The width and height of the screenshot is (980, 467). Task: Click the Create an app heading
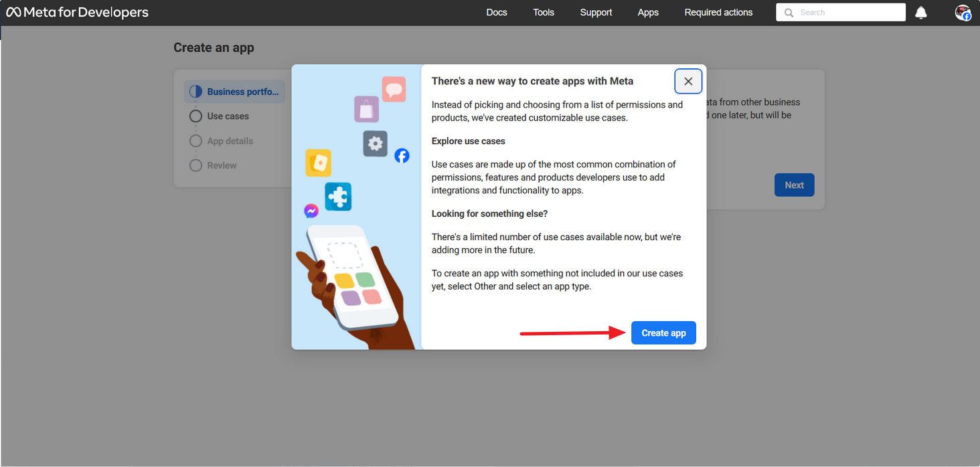[x=214, y=48]
